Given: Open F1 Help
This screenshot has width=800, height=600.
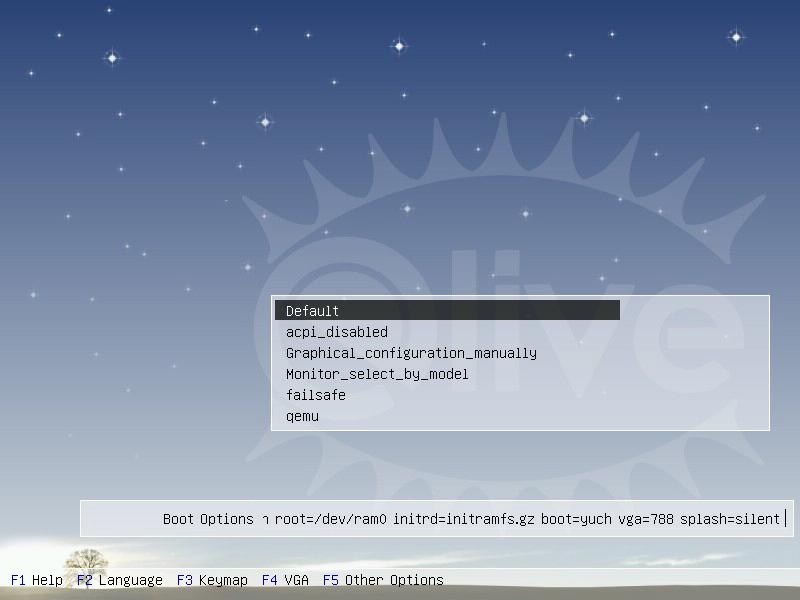Looking at the screenshot, I should (x=37, y=580).
